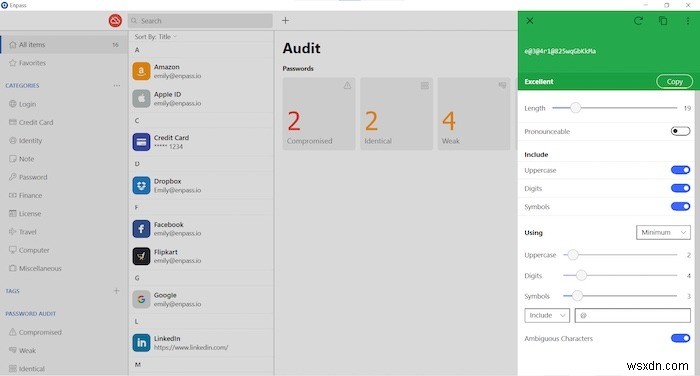The width and height of the screenshot is (700, 376).
Task: Click the password Length slider
Action: 614,108
